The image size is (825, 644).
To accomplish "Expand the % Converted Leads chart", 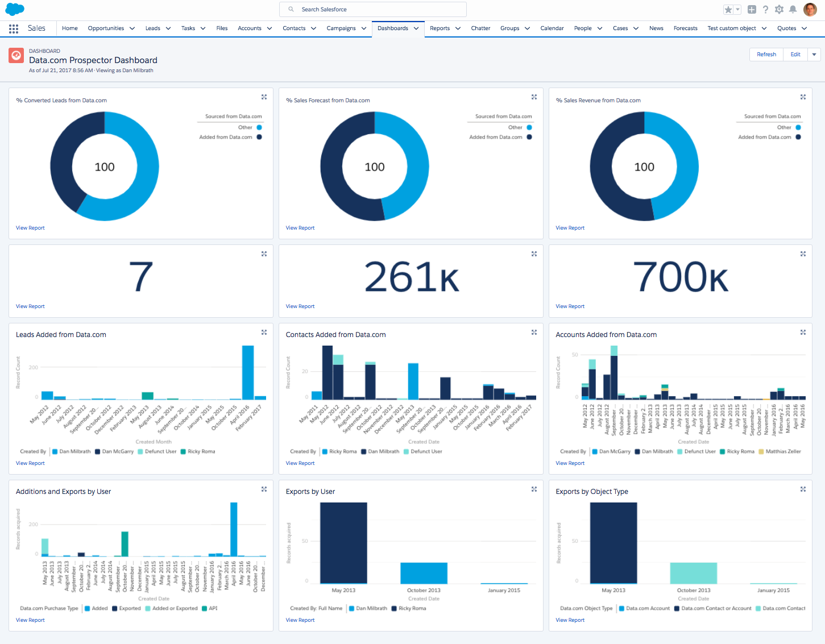I will click(x=264, y=97).
